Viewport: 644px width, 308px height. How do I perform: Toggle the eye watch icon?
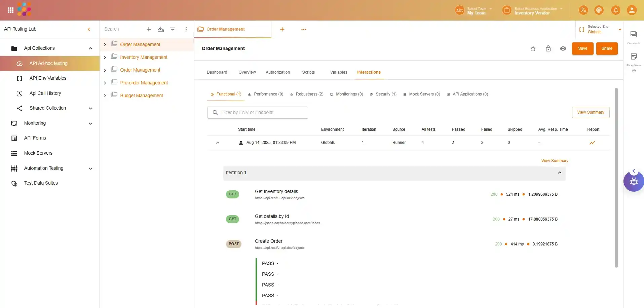pyautogui.click(x=563, y=49)
